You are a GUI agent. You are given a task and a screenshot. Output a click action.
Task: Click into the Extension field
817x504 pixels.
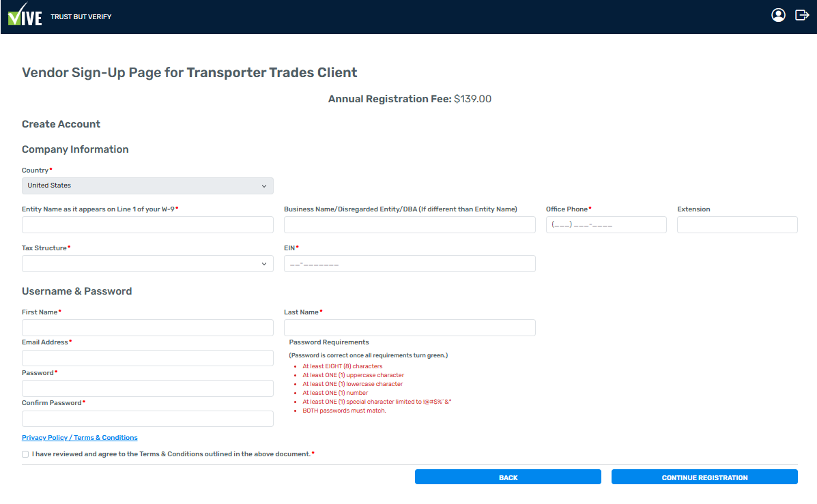coord(737,225)
